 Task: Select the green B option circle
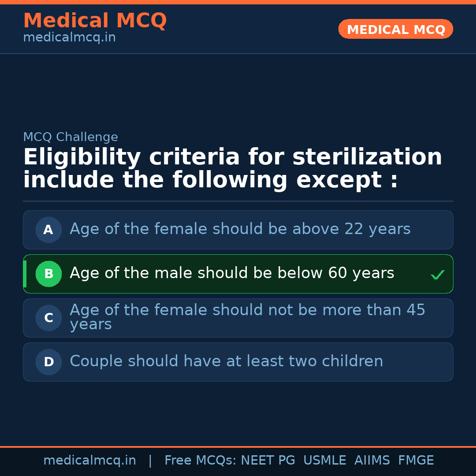coord(48,274)
